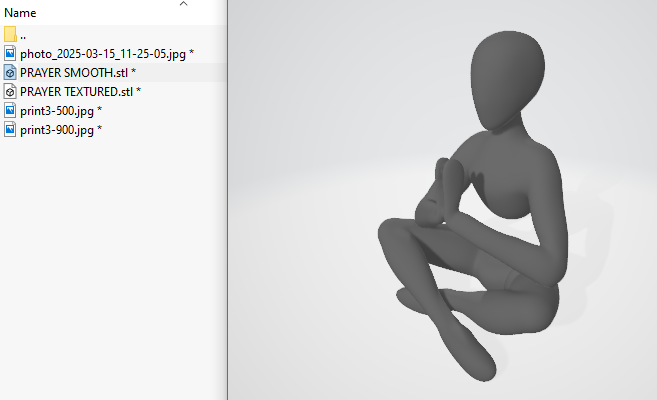The width and height of the screenshot is (657, 400).
Task: Click the image icon of print3-500.jpg
Action: (x=10, y=111)
